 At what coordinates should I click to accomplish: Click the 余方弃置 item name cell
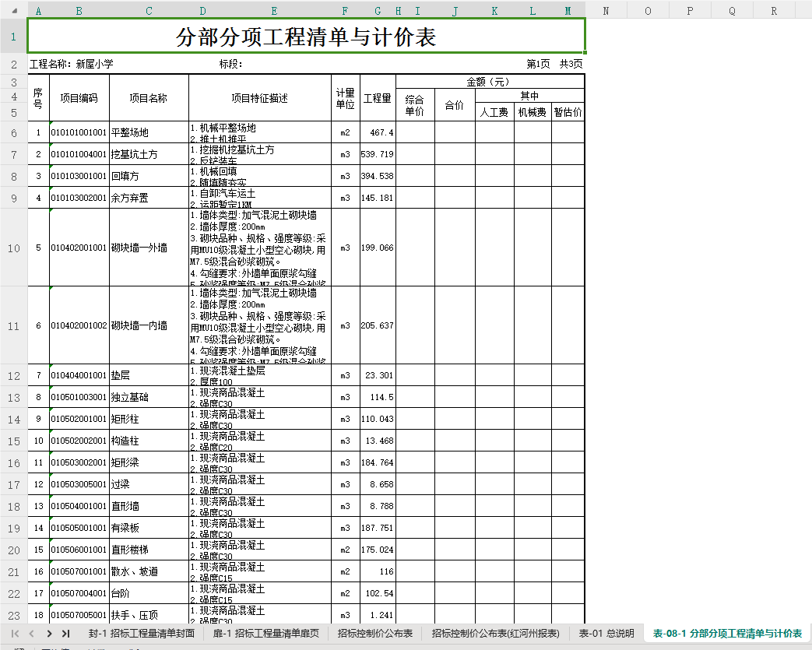[x=149, y=198]
